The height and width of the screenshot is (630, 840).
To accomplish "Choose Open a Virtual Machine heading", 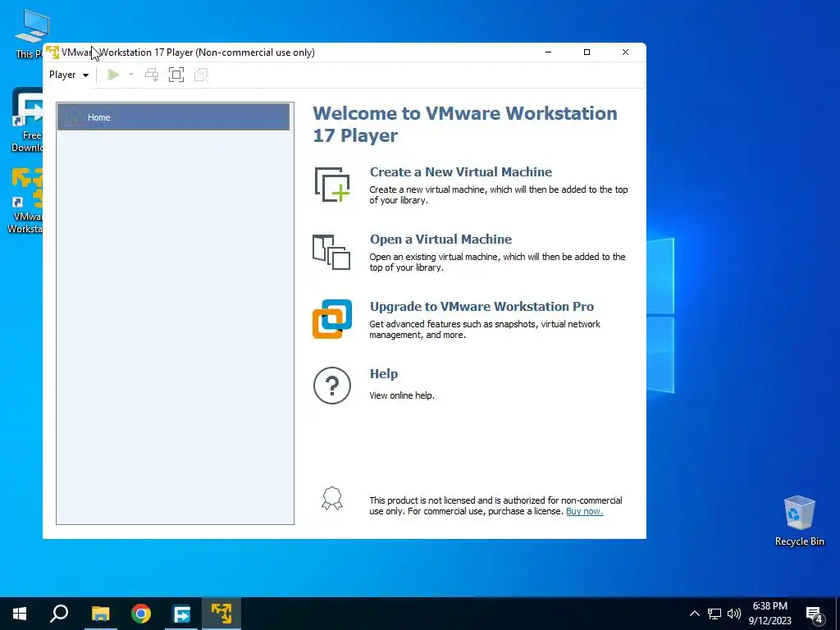I will [441, 240].
